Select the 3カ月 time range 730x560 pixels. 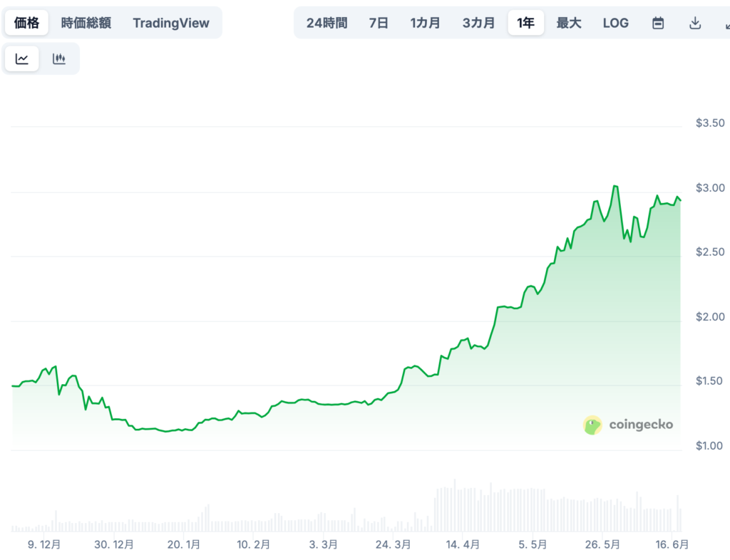pos(478,23)
